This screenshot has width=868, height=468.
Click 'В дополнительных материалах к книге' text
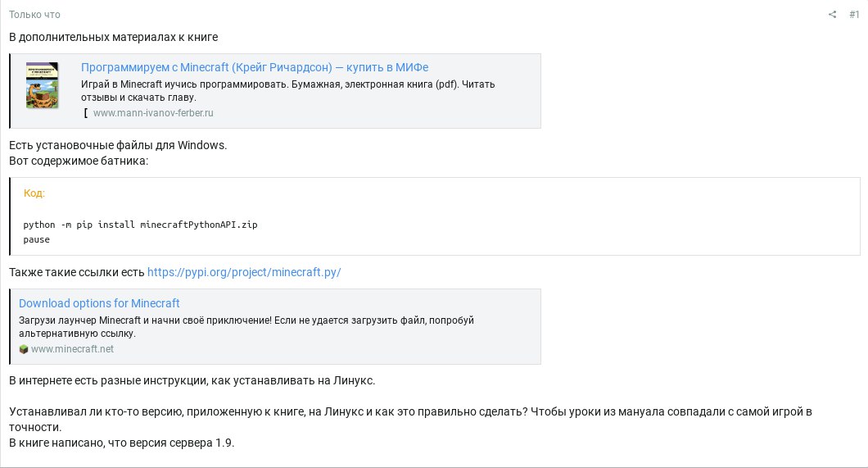[114, 37]
